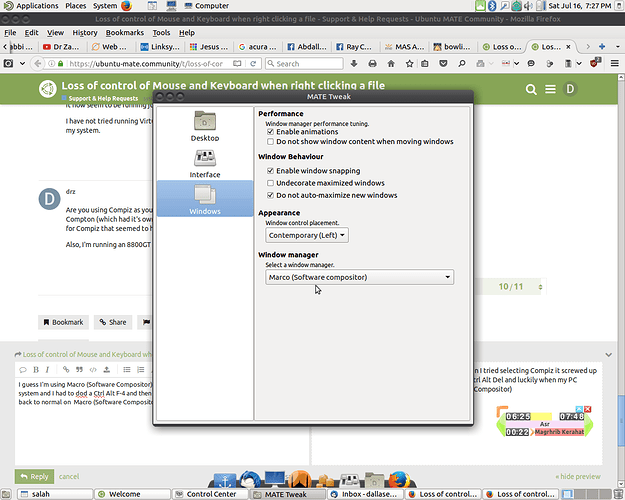Click the URL address bar
The width and height of the screenshot is (625, 500).
click(146, 63)
